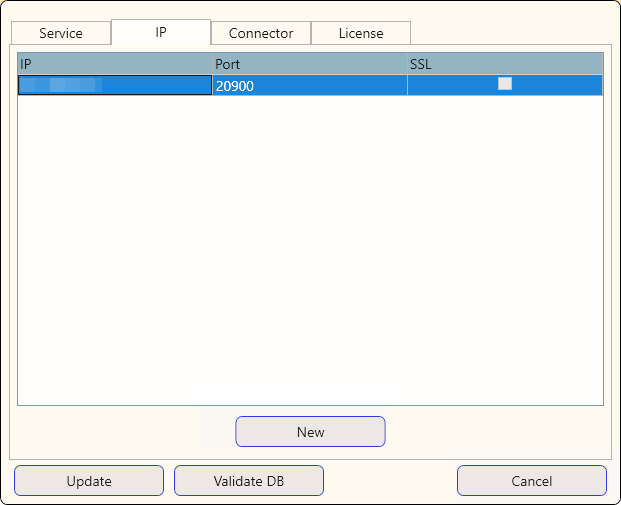Screen dimensions: 621x505
Task: Click divider between IP and Port headers
Action: (212, 64)
